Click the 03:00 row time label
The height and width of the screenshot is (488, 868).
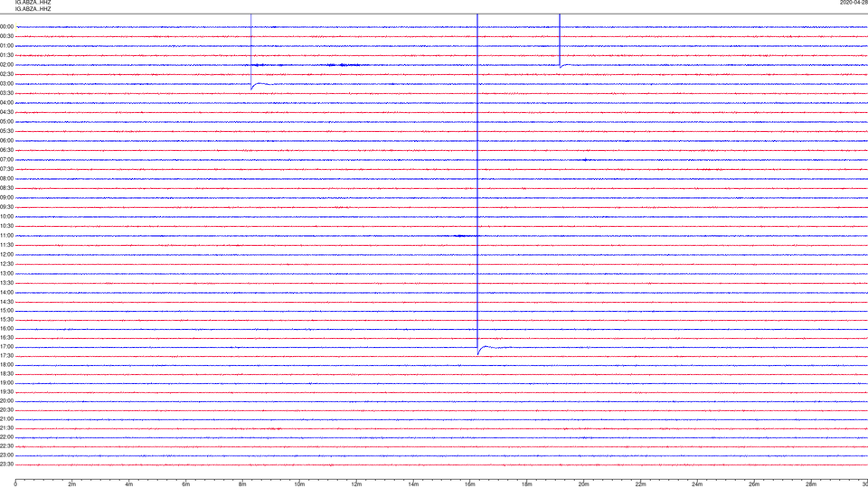pos(6,84)
